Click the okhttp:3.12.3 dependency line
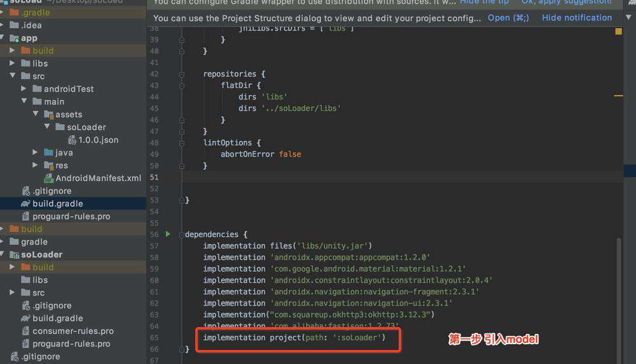Image resolution: width=636 pixels, height=364 pixels. click(x=319, y=314)
